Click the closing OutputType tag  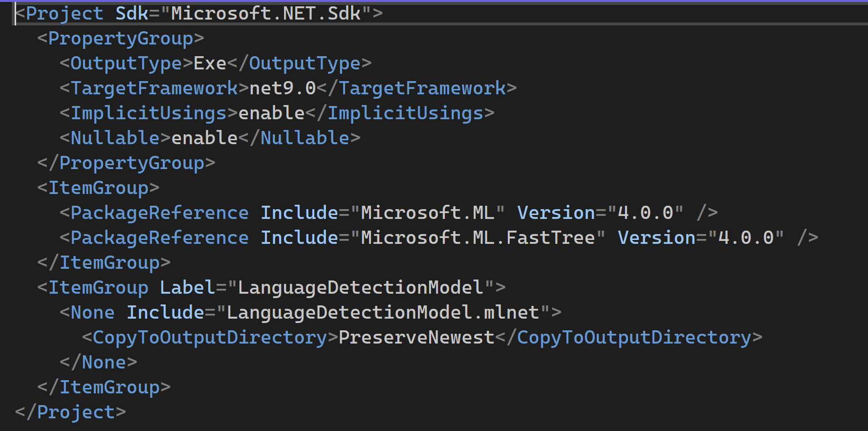pos(299,63)
